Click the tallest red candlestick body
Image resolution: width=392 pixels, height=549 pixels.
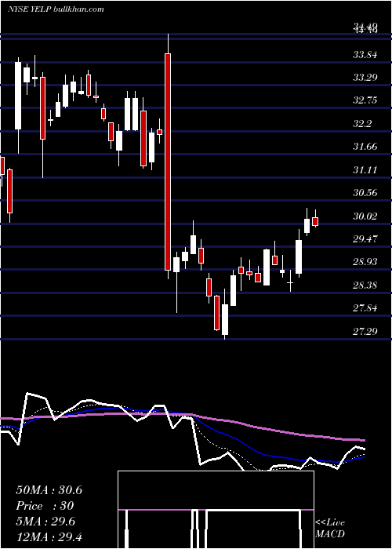point(168,162)
